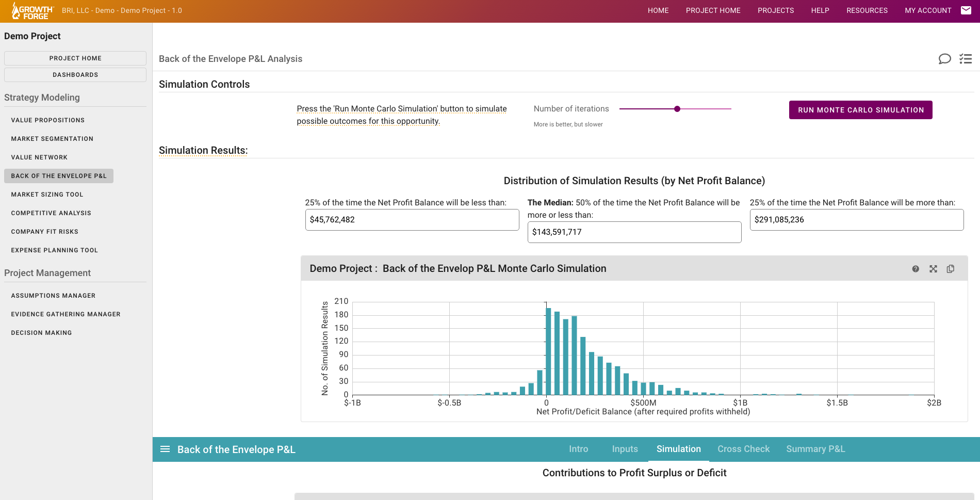Open the DASHBOARDS page
980x500 pixels.
tap(75, 74)
